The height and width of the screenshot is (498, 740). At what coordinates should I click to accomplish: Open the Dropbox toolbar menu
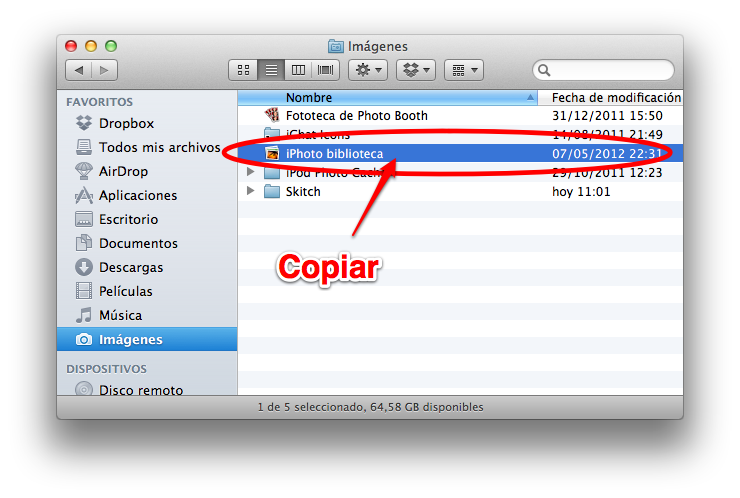pos(416,70)
